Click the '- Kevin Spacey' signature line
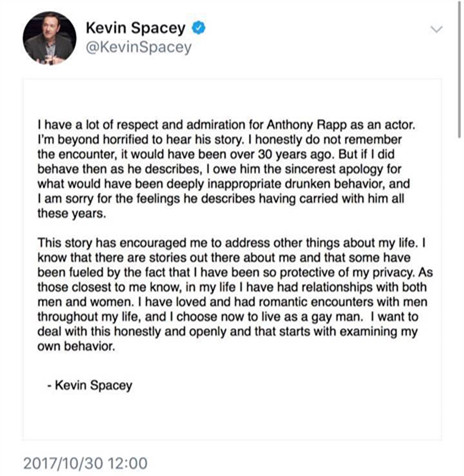Image resolution: width=464 pixels, height=476 pixels. click(90, 385)
